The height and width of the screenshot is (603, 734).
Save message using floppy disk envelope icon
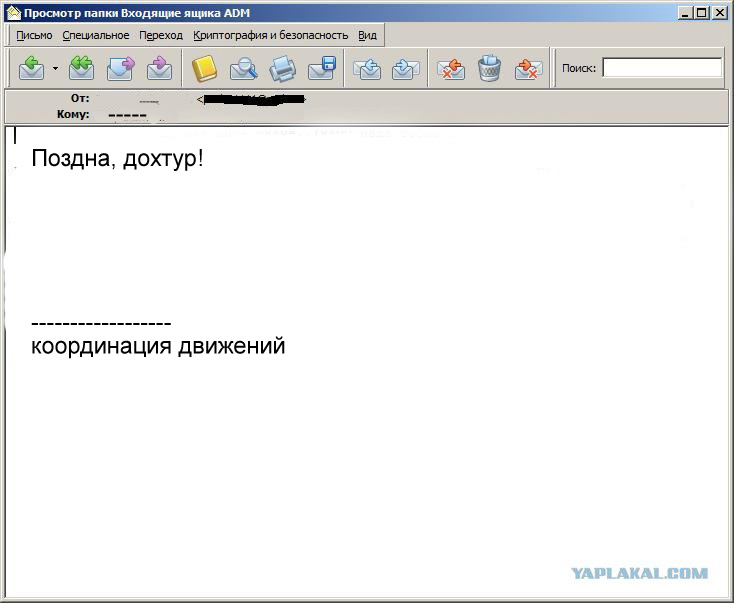pos(322,68)
